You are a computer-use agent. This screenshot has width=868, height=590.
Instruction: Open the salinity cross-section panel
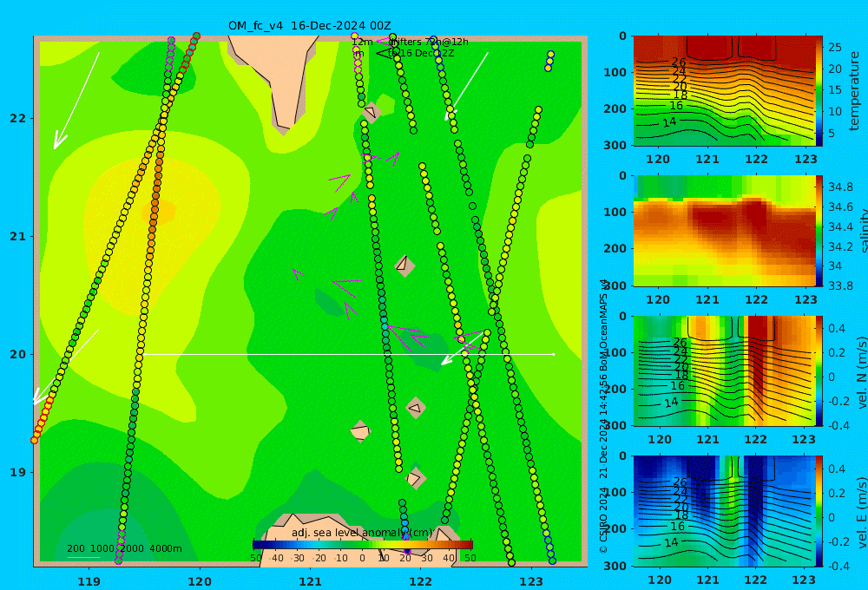point(724,231)
